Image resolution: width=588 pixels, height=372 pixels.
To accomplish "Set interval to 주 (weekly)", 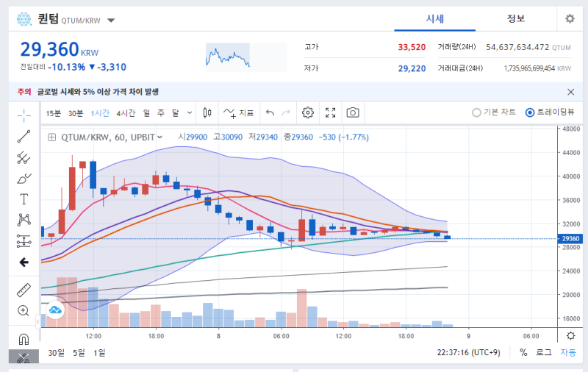I will click(161, 113).
